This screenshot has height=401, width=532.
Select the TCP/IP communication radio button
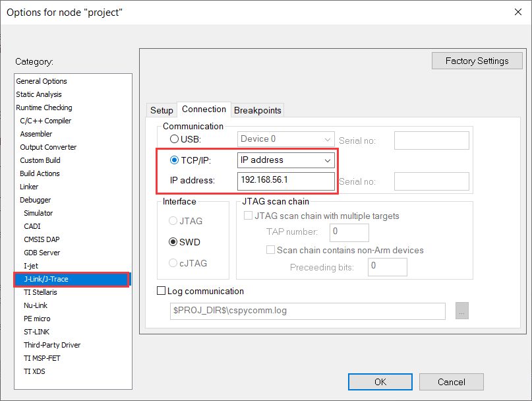pos(174,160)
